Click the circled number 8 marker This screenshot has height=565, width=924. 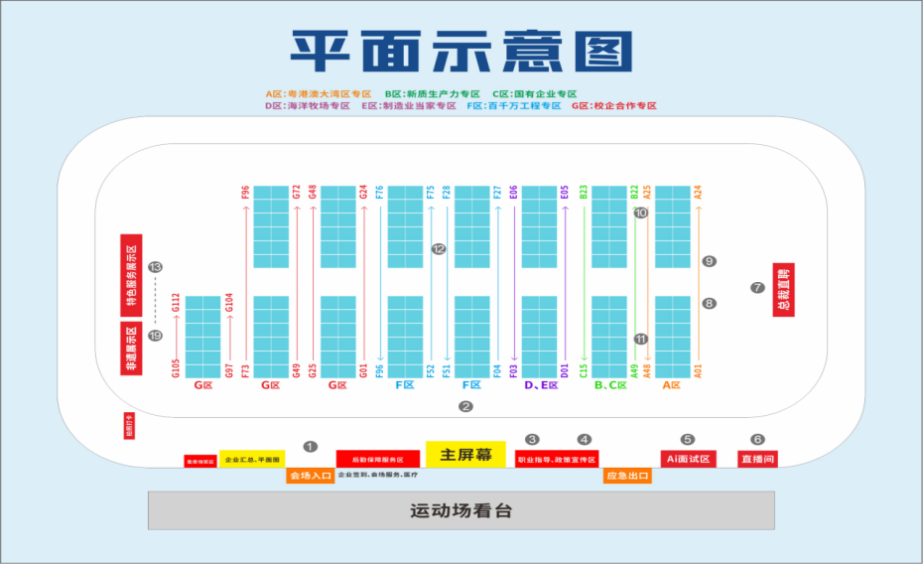click(x=709, y=303)
